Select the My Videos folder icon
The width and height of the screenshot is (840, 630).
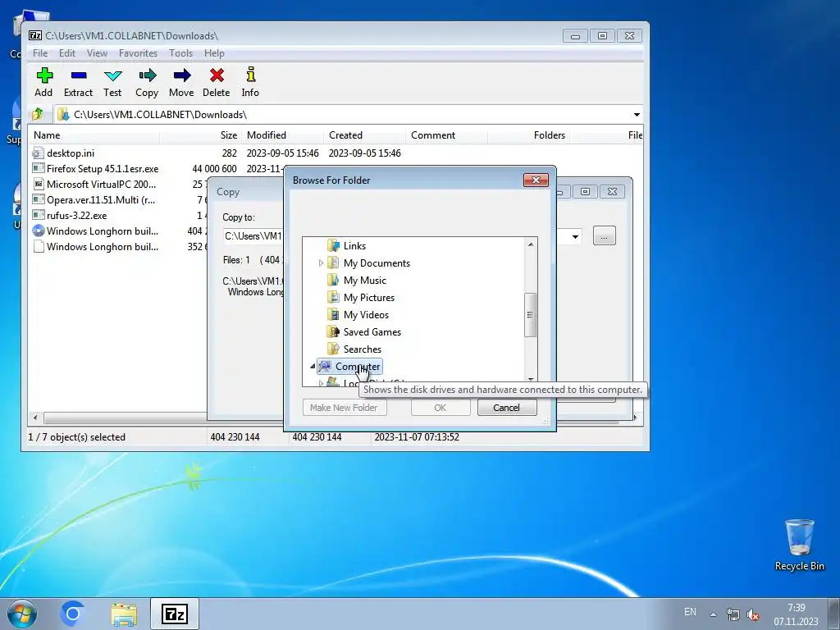[333, 314]
